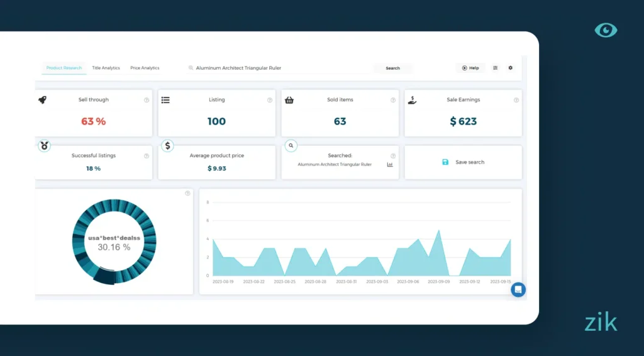Click the magnifier icon on Searched card
Screen dimensions: 644x356
click(291, 145)
